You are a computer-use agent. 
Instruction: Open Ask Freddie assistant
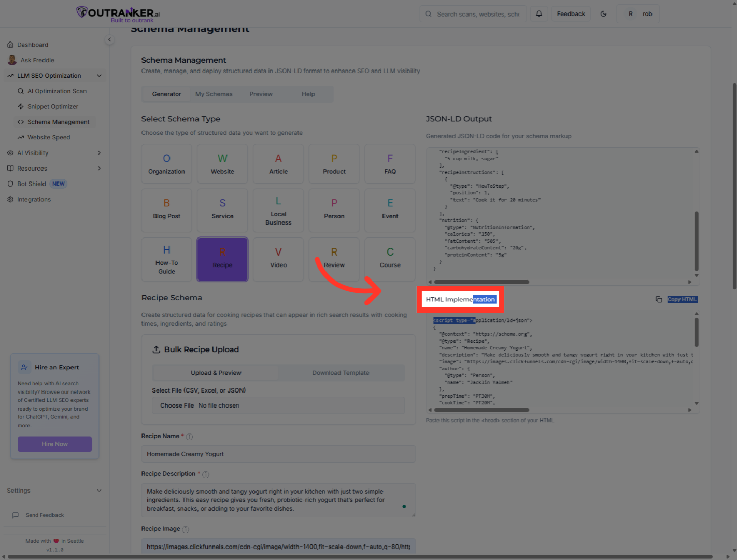[36, 60]
